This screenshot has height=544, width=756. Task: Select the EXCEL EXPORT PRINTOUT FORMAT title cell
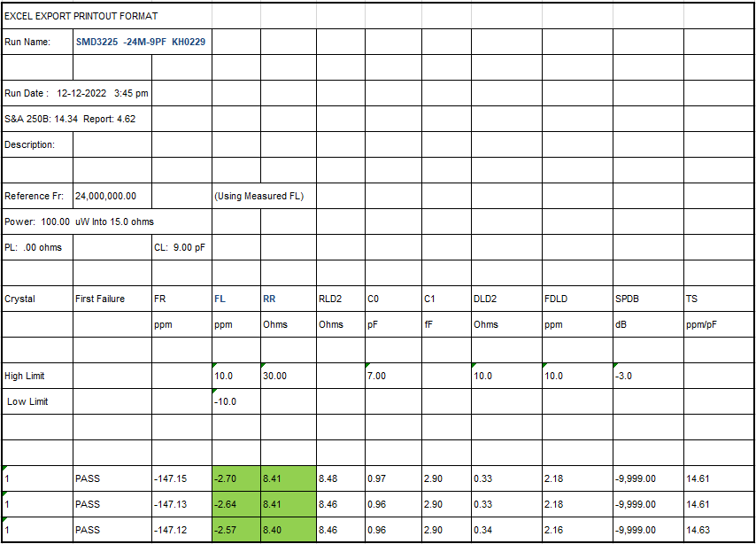(x=81, y=16)
